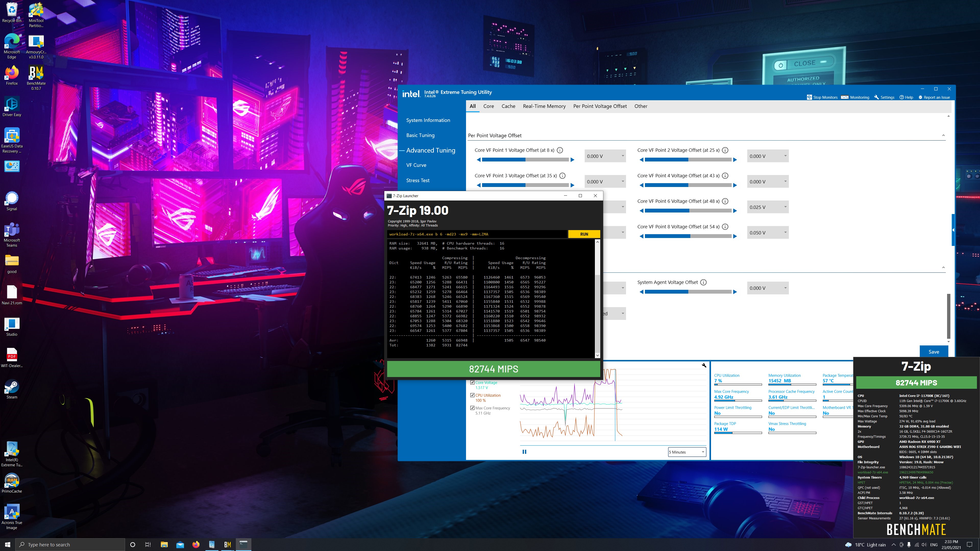Select the Core tab
Screen dimensions: 980x551
488,106
